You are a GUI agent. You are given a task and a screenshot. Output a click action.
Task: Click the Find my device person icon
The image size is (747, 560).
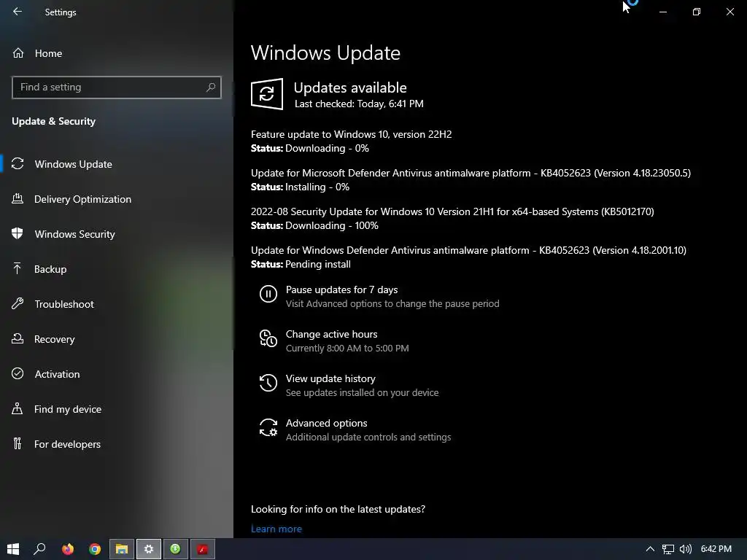click(x=18, y=408)
